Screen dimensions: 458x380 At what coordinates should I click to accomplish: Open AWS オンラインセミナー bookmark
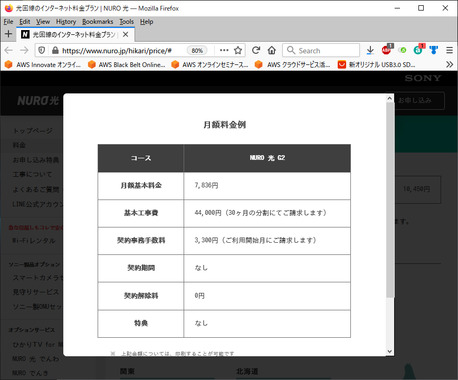click(210, 64)
